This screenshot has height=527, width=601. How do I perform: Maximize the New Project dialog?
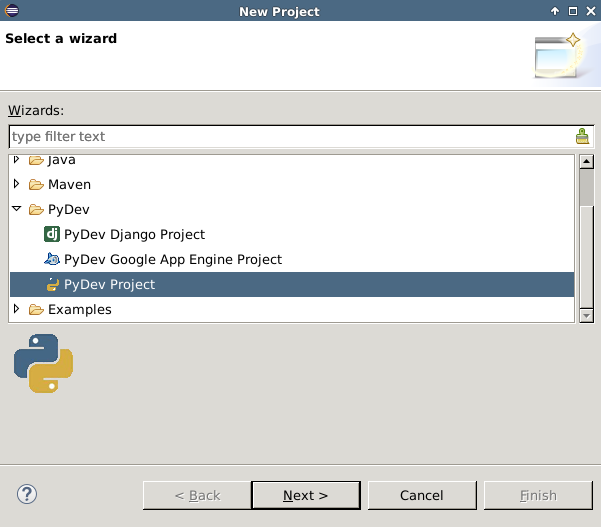(573, 11)
